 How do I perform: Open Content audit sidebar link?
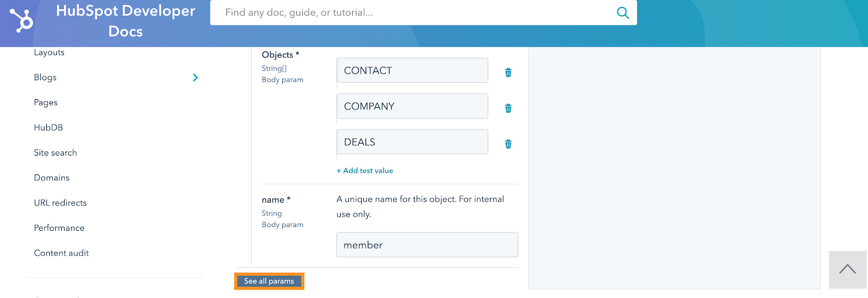[61, 253]
